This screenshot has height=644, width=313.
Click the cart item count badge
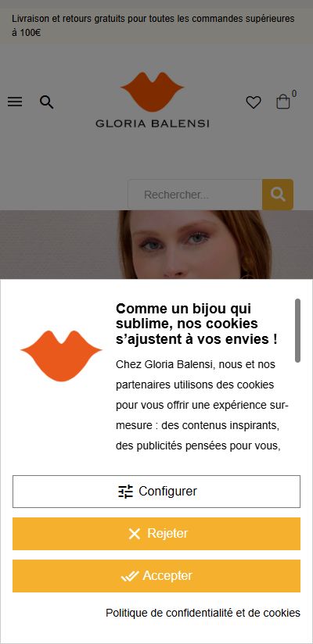click(294, 94)
